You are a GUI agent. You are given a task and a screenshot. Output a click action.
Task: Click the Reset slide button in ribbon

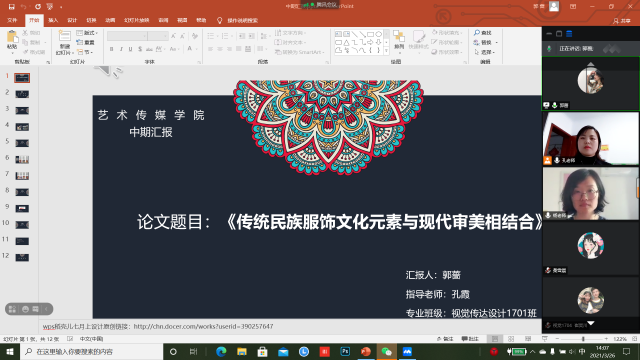pyautogui.click(x=86, y=42)
